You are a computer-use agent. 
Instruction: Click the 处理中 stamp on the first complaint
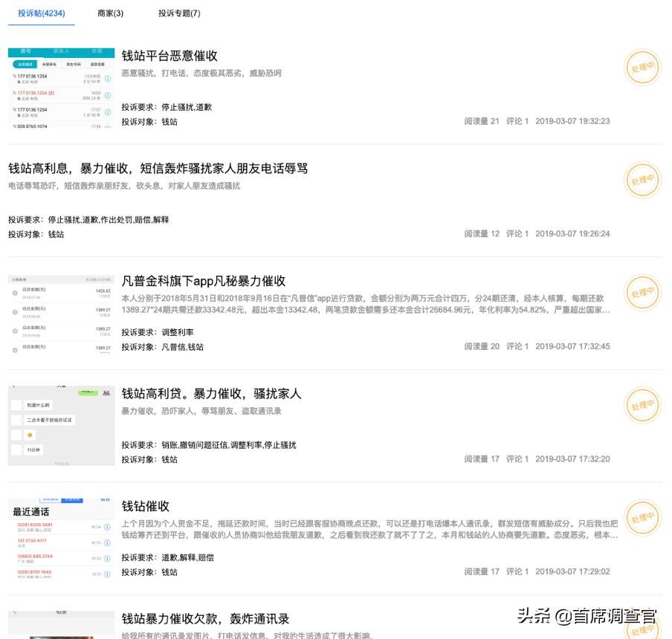pyautogui.click(x=642, y=67)
